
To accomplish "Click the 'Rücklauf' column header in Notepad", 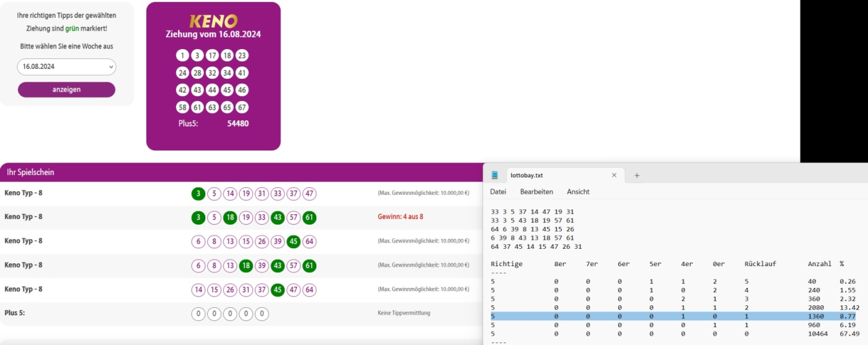I will click(x=761, y=264).
